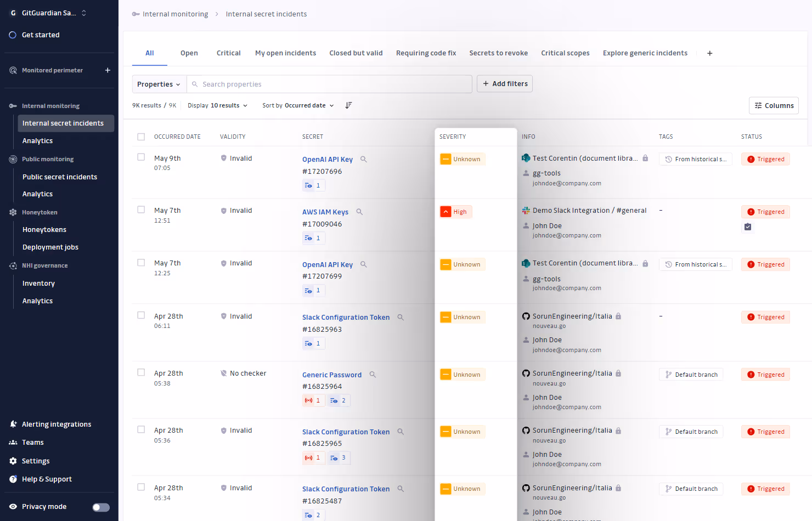The height and width of the screenshot is (521, 812).
Task: Open Sort by Occurred date dropdown
Action: coord(298,105)
